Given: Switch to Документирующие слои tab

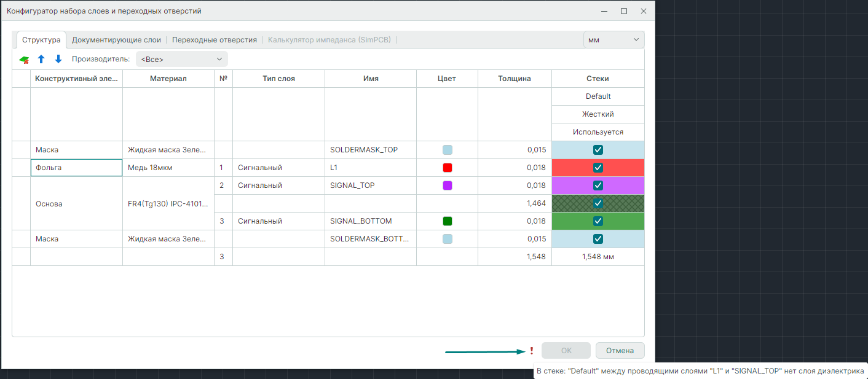Looking at the screenshot, I should 116,40.
